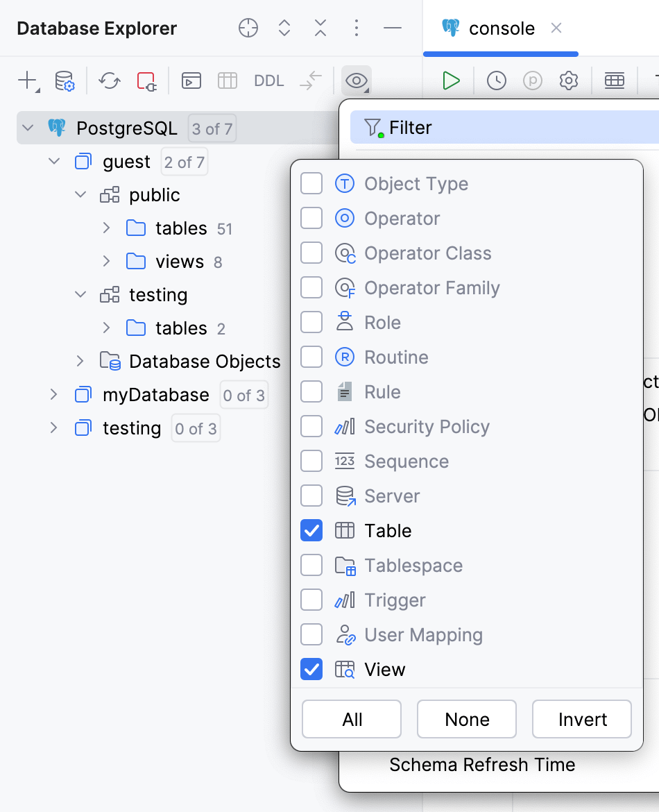Open the query history clock icon
This screenshot has width=659, height=812.
click(x=496, y=81)
